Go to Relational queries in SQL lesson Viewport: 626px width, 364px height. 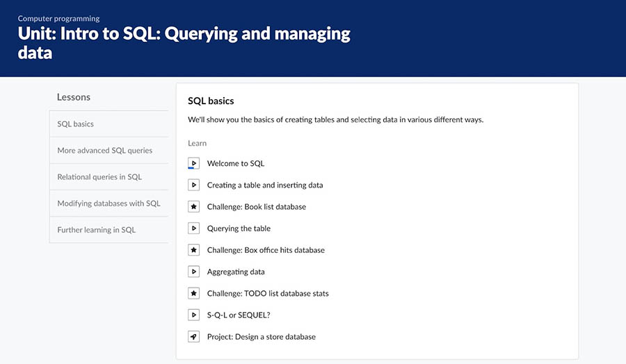pos(99,176)
